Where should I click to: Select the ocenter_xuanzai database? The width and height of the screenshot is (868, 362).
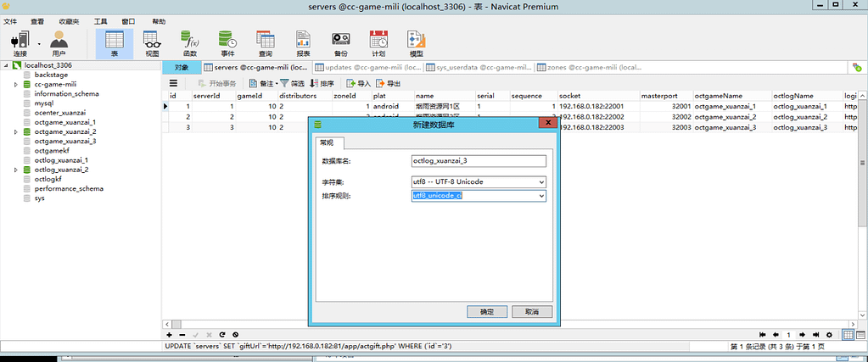pos(59,113)
